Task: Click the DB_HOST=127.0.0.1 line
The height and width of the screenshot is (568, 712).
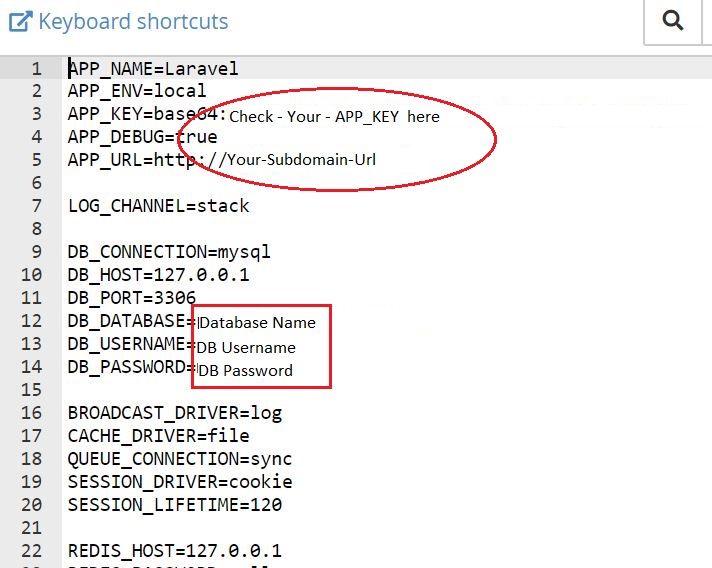Action: click(x=158, y=275)
